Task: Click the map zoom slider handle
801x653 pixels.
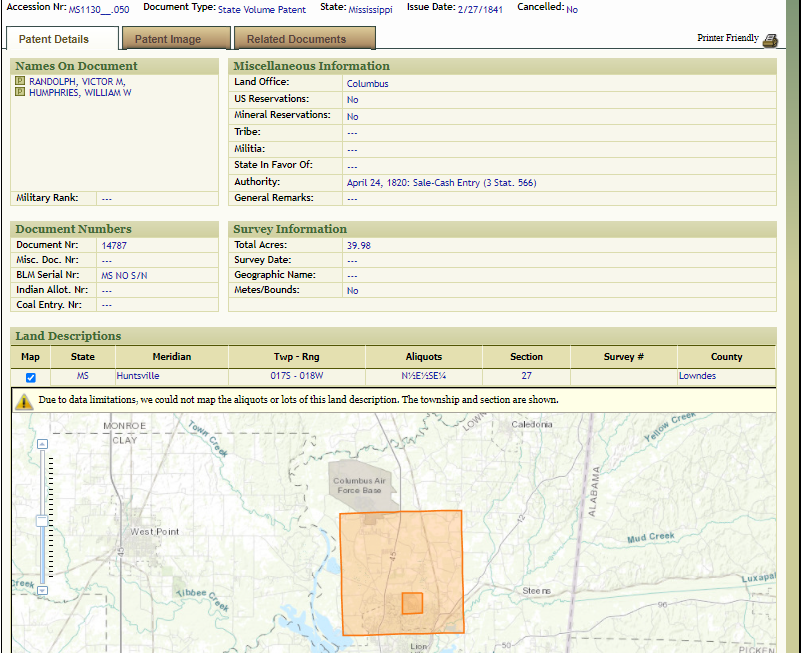Action: point(42,520)
